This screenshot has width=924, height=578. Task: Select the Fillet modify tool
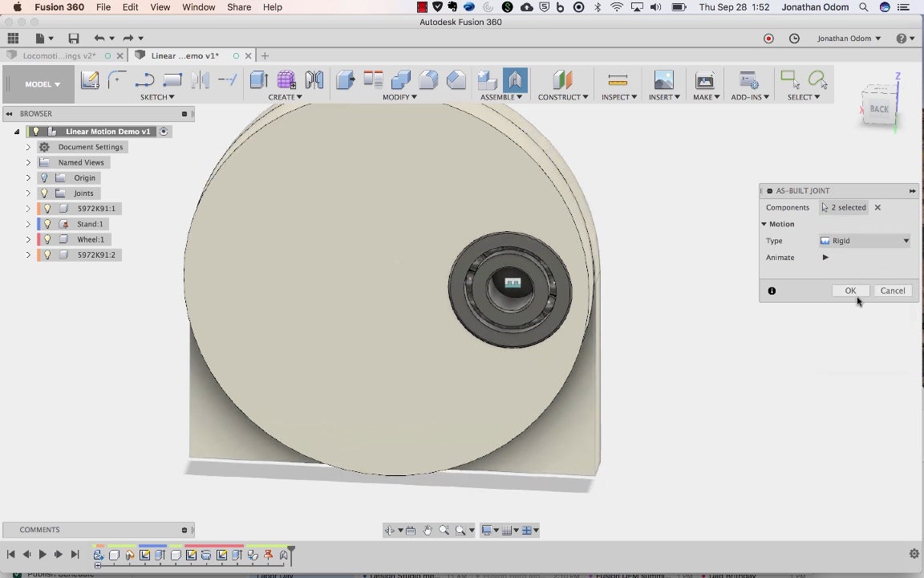pos(428,79)
